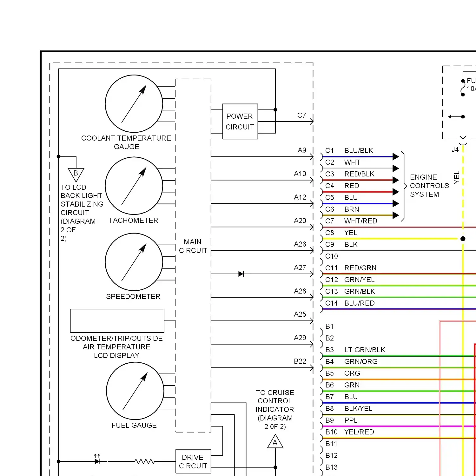Click the diode symbol on line A27

[x=241, y=274]
